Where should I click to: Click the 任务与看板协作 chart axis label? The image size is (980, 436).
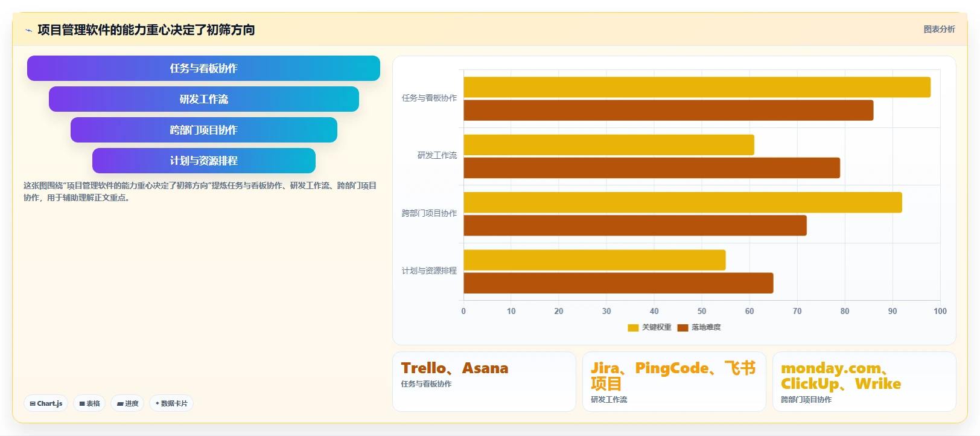(x=429, y=98)
